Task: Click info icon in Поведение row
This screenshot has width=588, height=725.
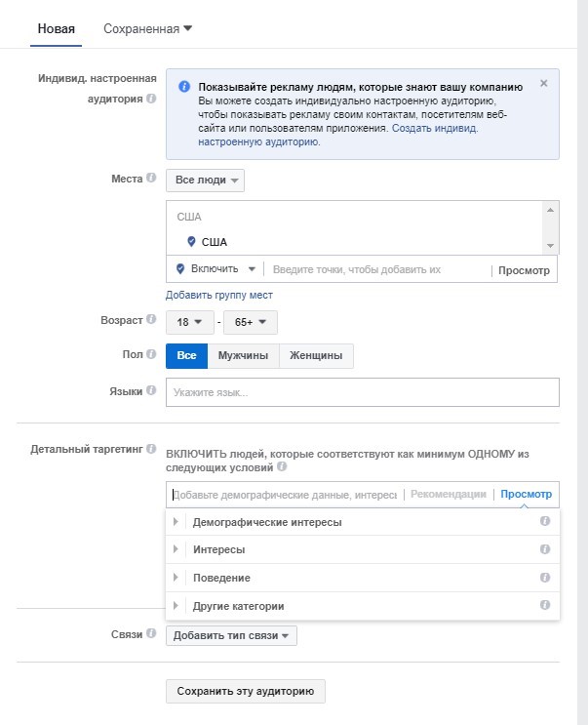Action: (x=545, y=578)
